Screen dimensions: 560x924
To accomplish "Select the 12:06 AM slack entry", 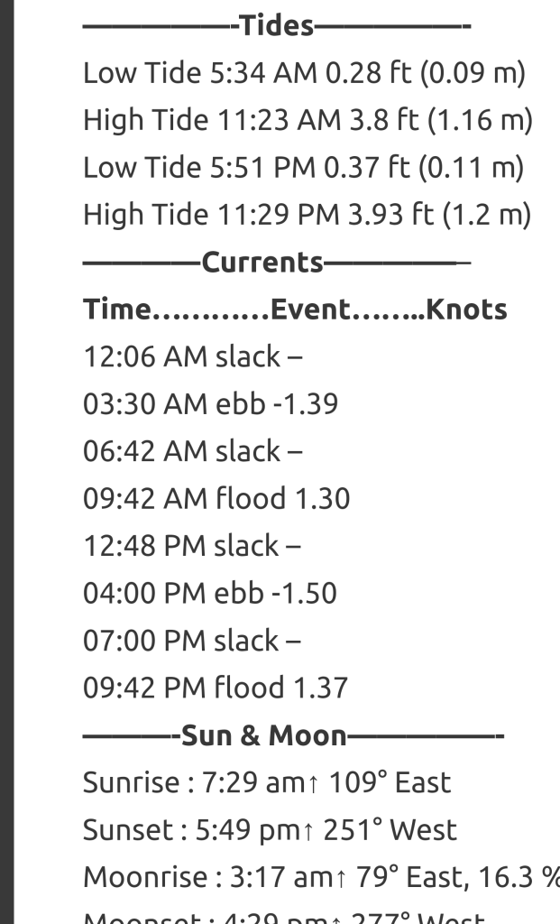I will point(192,357).
